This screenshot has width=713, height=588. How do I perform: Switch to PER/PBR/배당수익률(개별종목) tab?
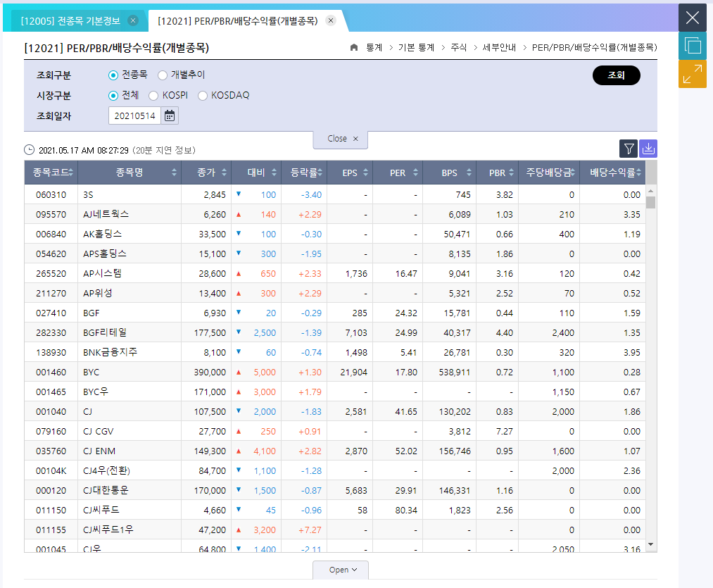tap(238, 21)
